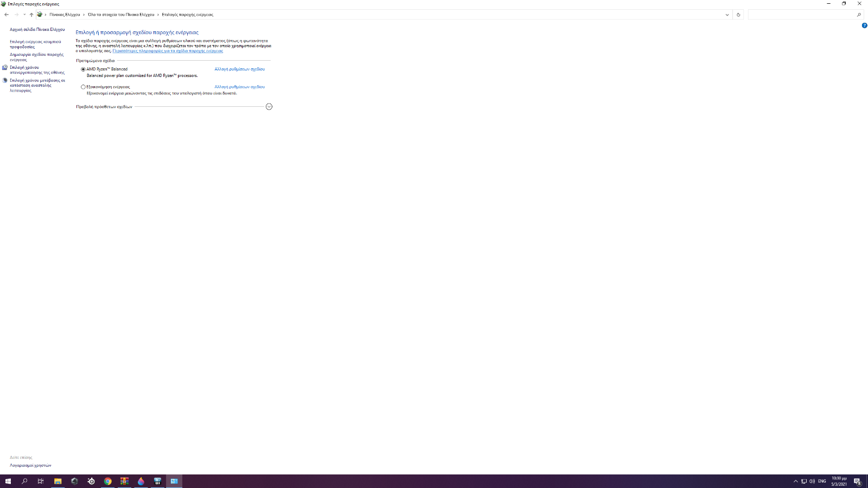
Task: Select the AMD Ryzen Balanced power plan
Action: pos(83,69)
